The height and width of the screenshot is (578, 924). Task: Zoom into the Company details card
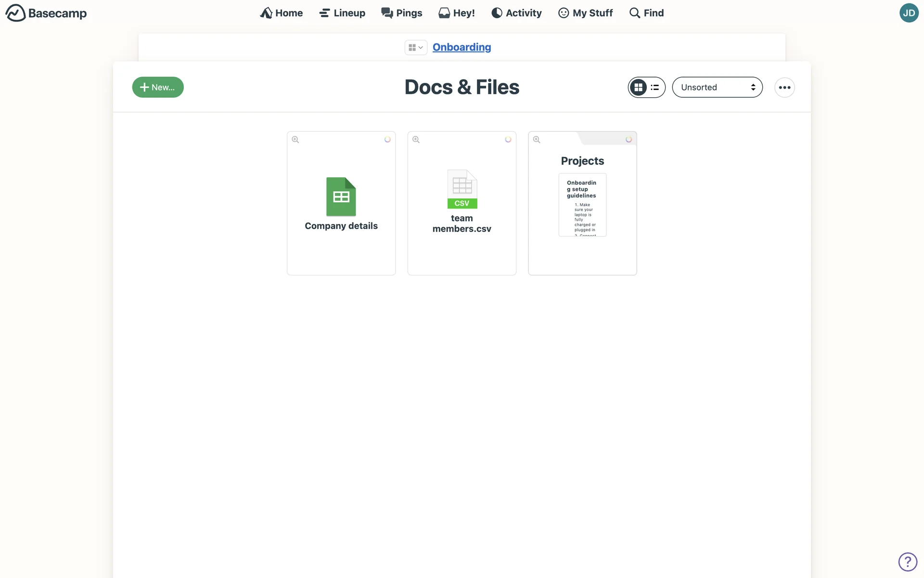(x=295, y=140)
